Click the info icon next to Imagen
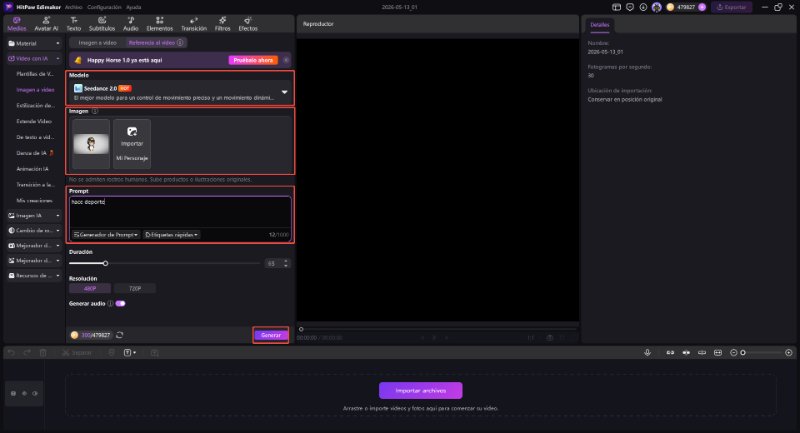The image size is (800, 433). (95, 111)
